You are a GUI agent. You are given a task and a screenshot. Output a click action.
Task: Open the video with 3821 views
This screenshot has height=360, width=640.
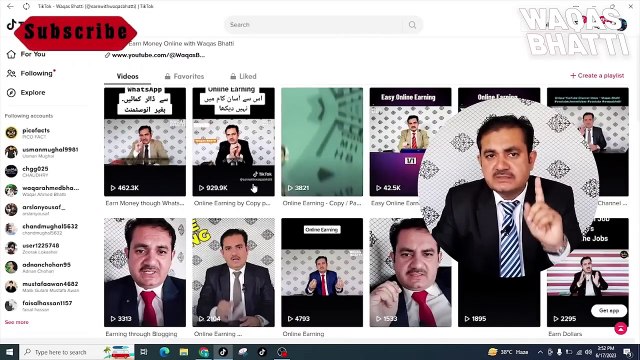click(322, 142)
